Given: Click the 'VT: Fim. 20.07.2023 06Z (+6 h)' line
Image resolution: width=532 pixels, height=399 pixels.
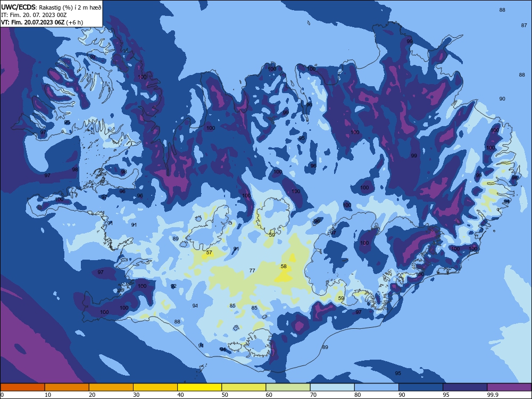Looking at the screenshot, I should click(41, 22).
